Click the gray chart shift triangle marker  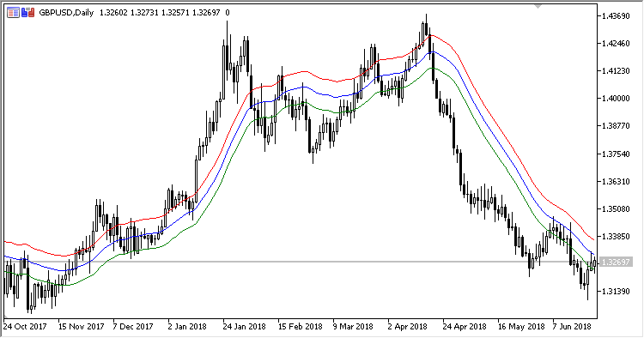pos(538,7)
